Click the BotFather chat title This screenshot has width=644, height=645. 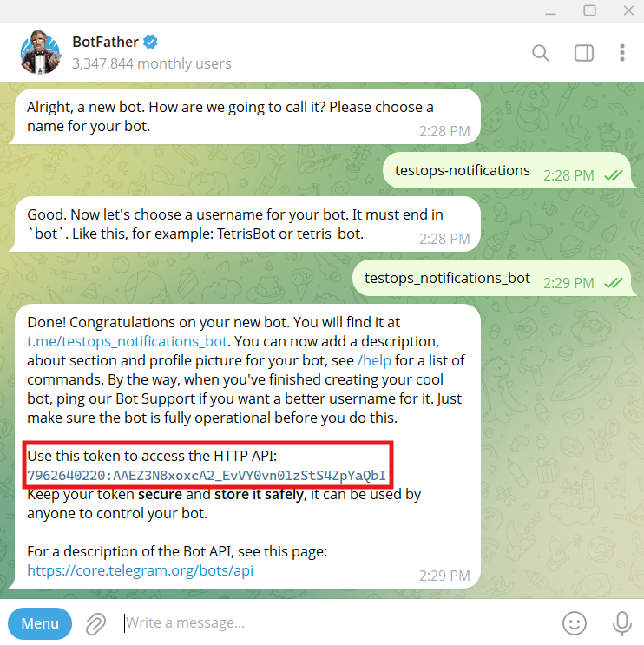(105, 42)
